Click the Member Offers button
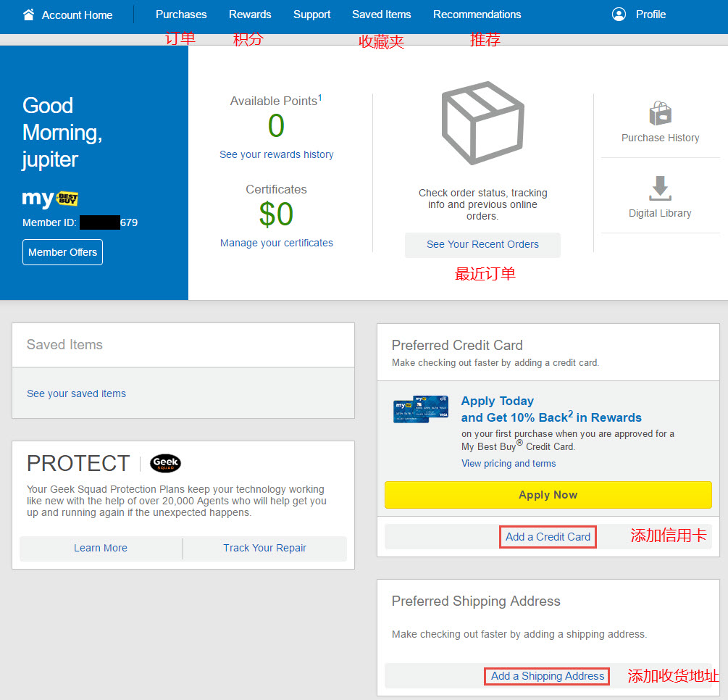The width and height of the screenshot is (728, 700). click(63, 252)
